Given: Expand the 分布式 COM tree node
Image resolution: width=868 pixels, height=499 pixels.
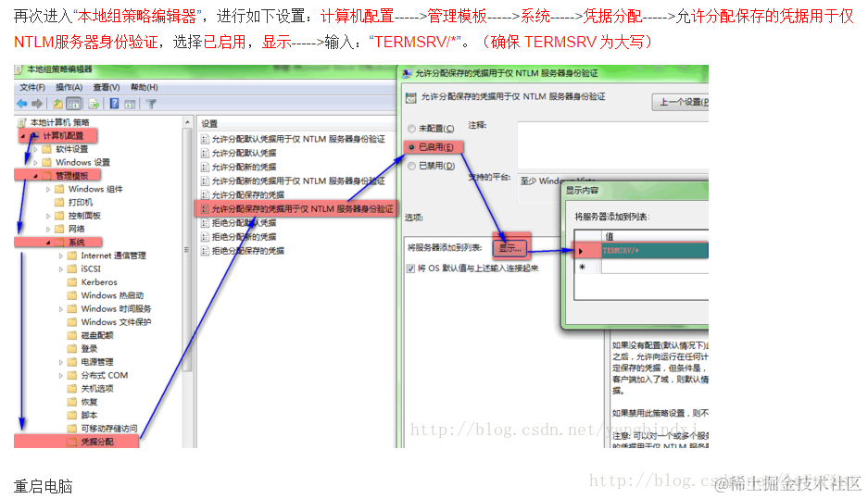Looking at the screenshot, I should coord(61,375).
